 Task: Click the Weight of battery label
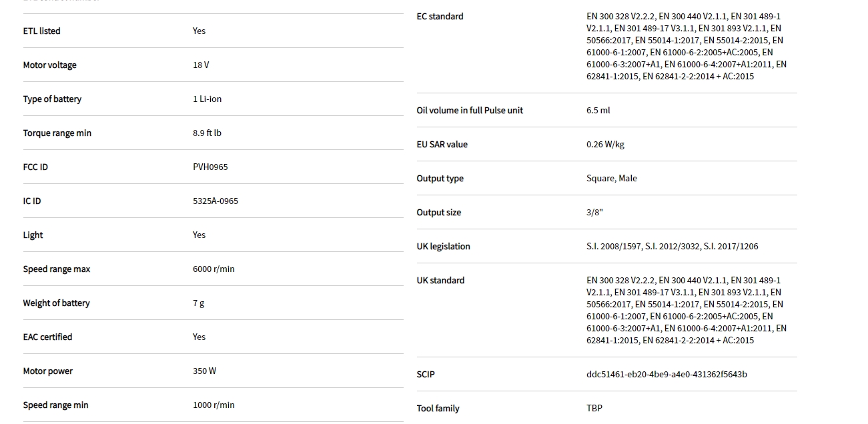click(x=56, y=303)
